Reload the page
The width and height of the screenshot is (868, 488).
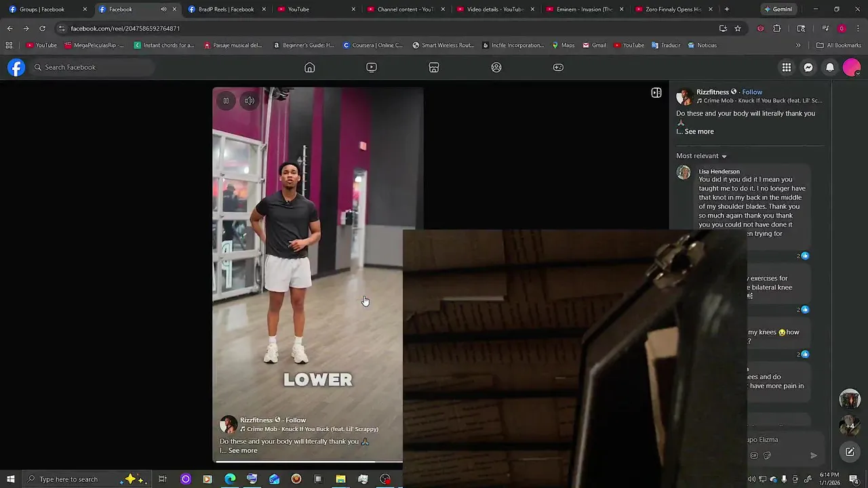click(42, 28)
